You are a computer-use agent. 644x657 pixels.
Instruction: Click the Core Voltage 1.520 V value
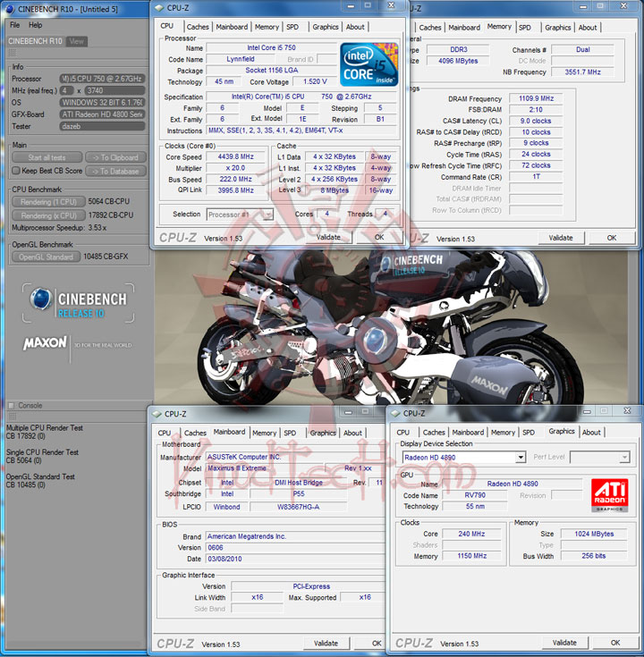pos(315,81)
